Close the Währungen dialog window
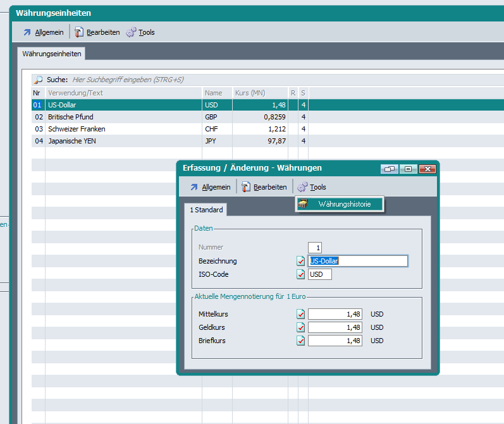The height and width of the screenshot is (424, 504). coord(427,169)
